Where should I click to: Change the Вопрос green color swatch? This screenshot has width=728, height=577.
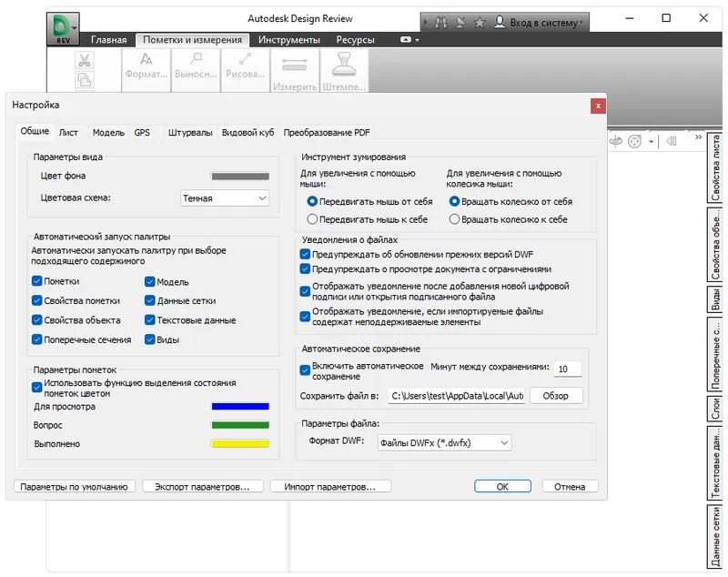click(x=240, y=425)
